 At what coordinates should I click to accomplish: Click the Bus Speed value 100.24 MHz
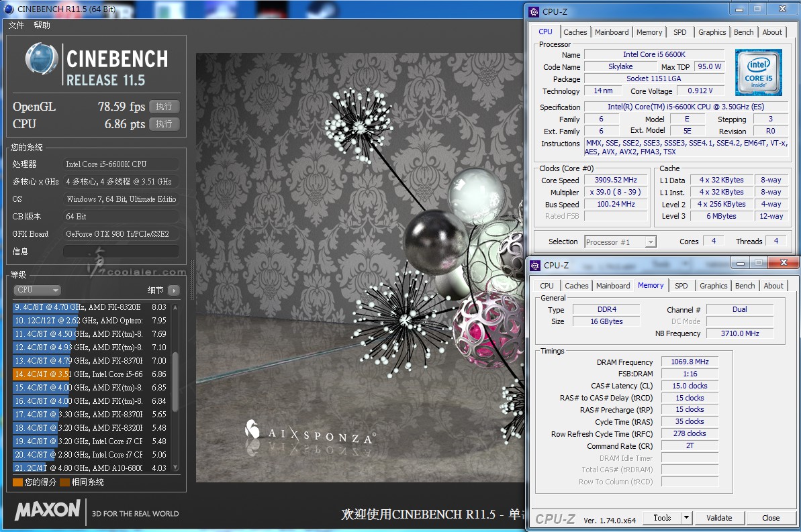point(616,204)
